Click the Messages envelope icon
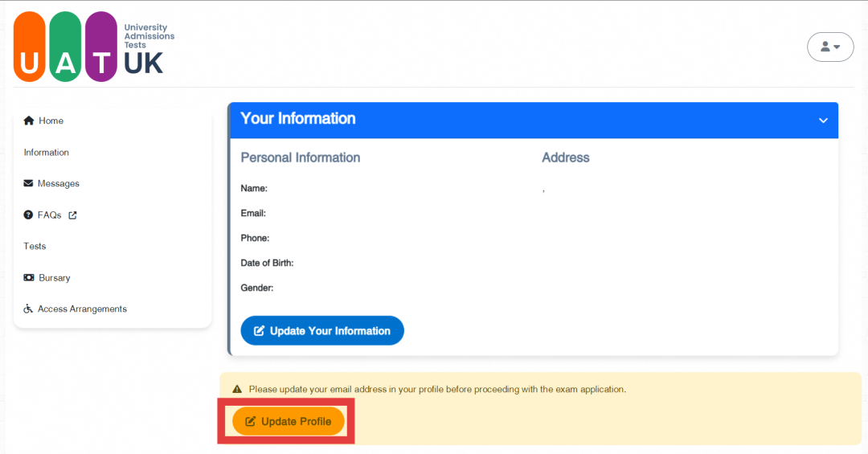868x454 pixels. click(28, 183)
